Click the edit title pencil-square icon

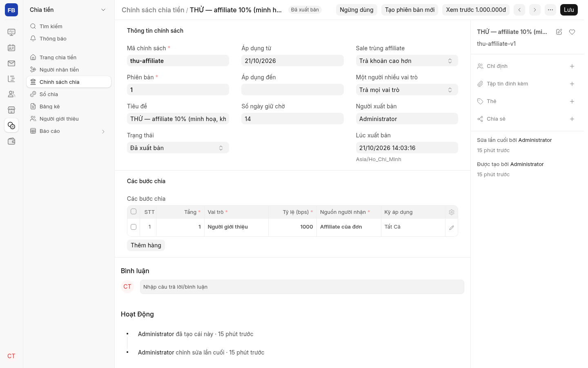559,32
